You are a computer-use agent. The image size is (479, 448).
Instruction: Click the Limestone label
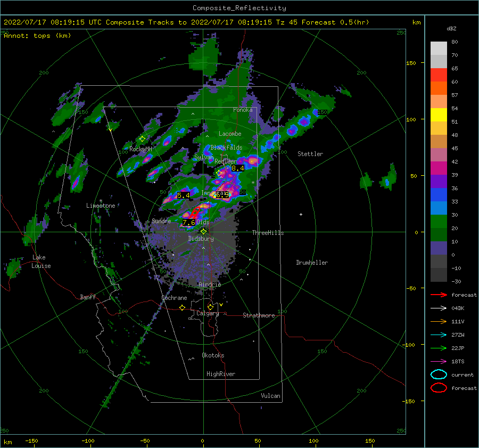coord(101,206)
